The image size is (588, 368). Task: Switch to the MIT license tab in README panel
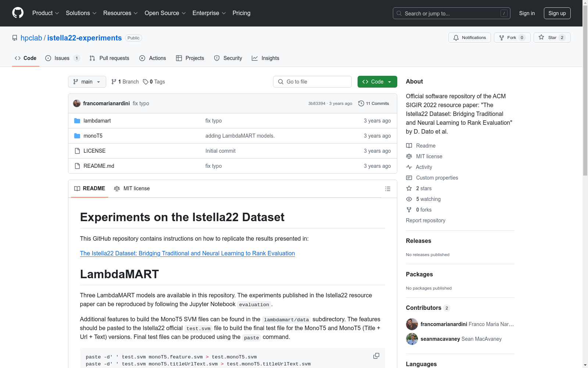[132, 188]
